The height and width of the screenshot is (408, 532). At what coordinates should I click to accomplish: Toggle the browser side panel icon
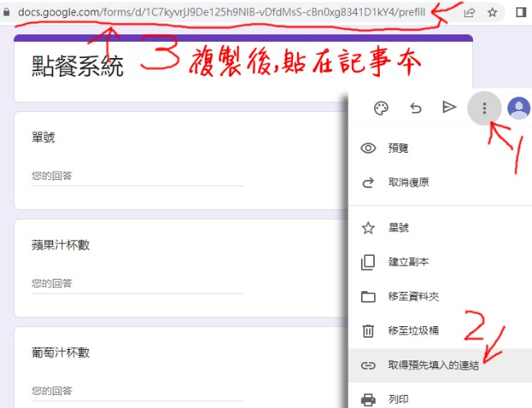521,12
